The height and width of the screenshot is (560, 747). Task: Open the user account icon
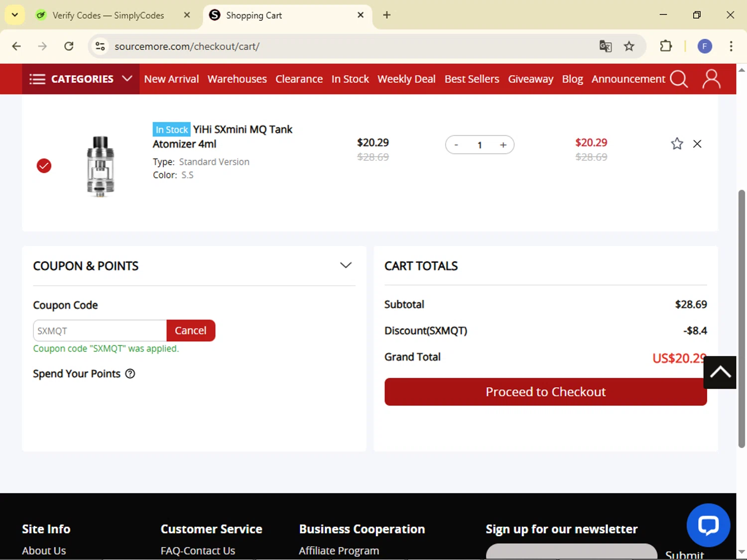[x=711, y=79]
